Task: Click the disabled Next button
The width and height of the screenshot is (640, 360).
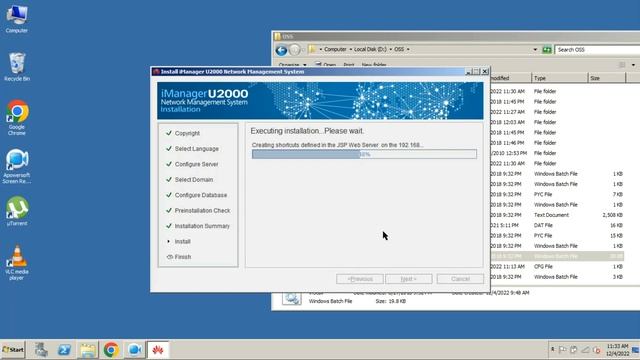Action: click(x=409, y=279)
